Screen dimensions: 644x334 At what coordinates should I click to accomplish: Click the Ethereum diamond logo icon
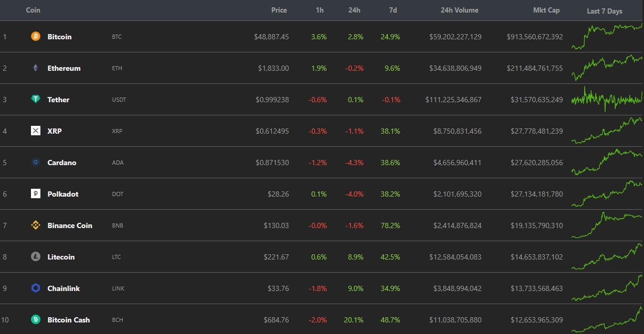pos(36,68)
